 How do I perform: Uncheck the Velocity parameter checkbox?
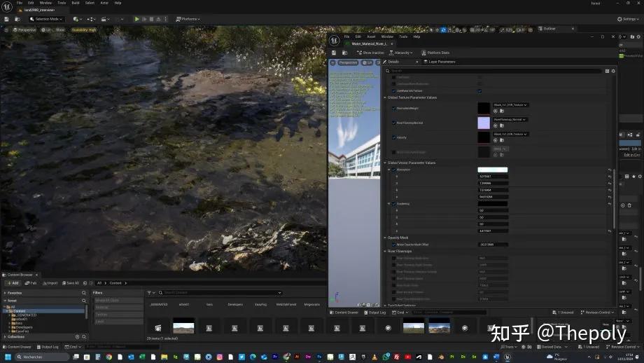click(x=393, y=137)
